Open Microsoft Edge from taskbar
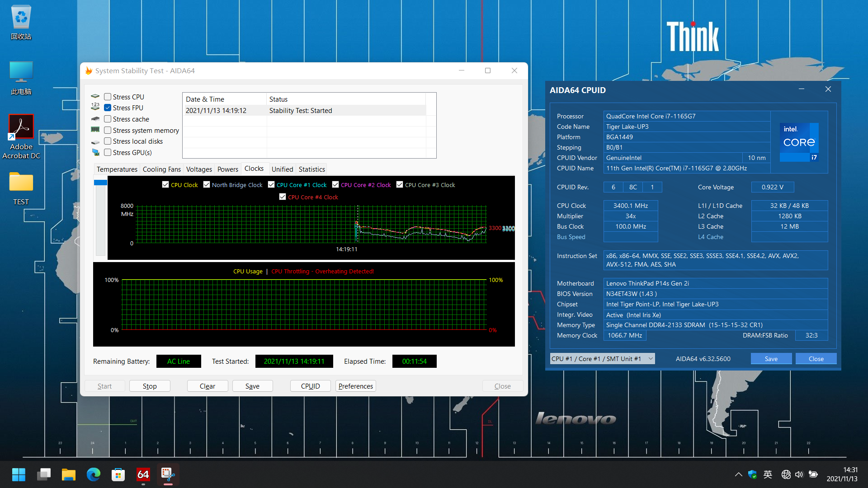868x488 pixels. pyautogui.click(x=94, y=474)
